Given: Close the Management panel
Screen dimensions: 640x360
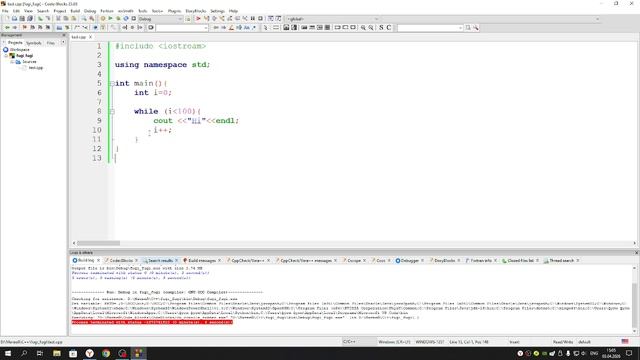Looking at the screenshot, I should (63, 35).
